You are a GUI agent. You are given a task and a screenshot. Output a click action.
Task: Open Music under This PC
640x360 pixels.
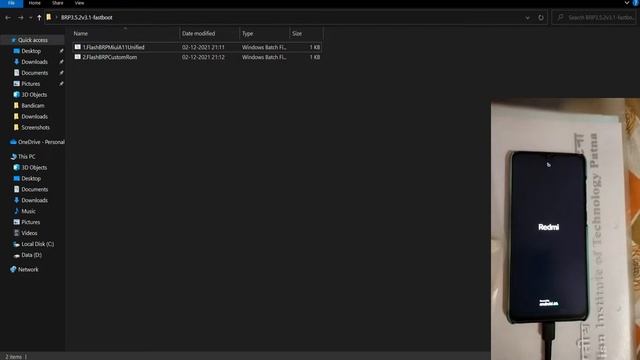[x=29, y=211]
